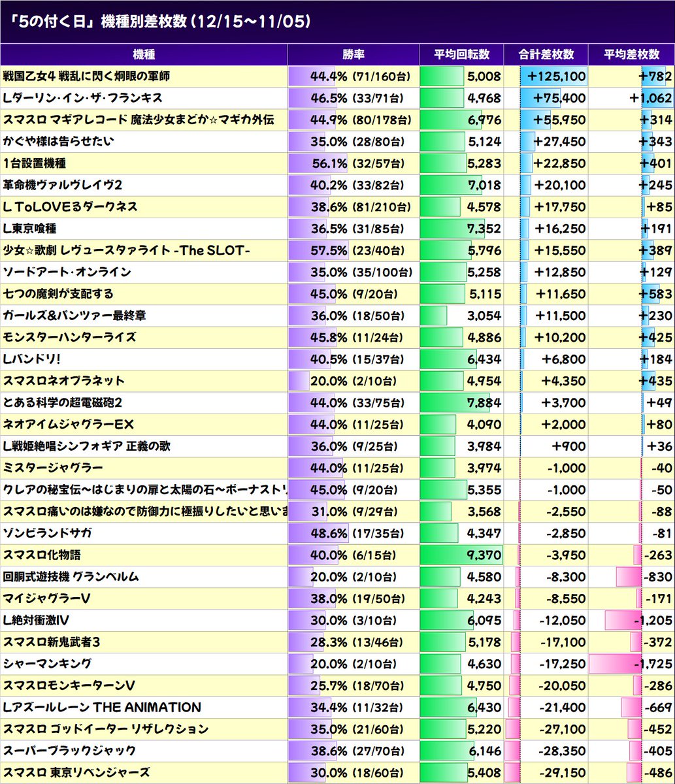Select row L ToLOVEるダークネス

337,207
